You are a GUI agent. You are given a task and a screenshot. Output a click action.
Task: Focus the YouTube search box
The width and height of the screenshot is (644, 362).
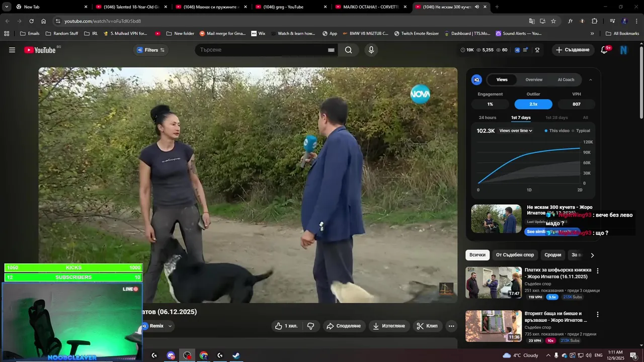(262, 50)
